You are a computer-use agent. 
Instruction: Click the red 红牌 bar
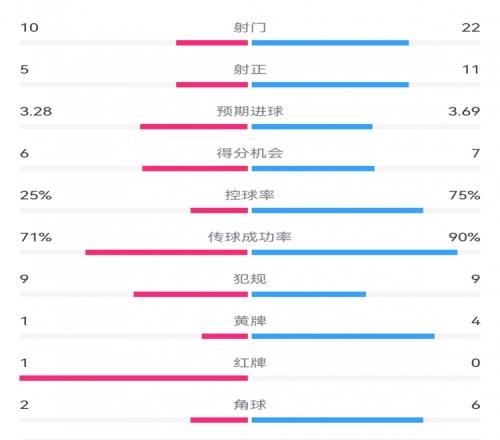[x=134, y=378]
